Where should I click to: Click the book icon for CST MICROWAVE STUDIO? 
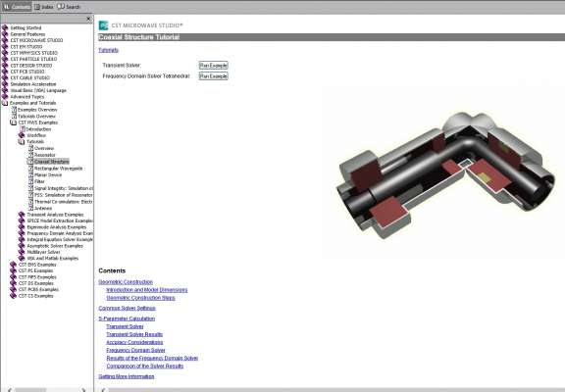tap(5, 40)
